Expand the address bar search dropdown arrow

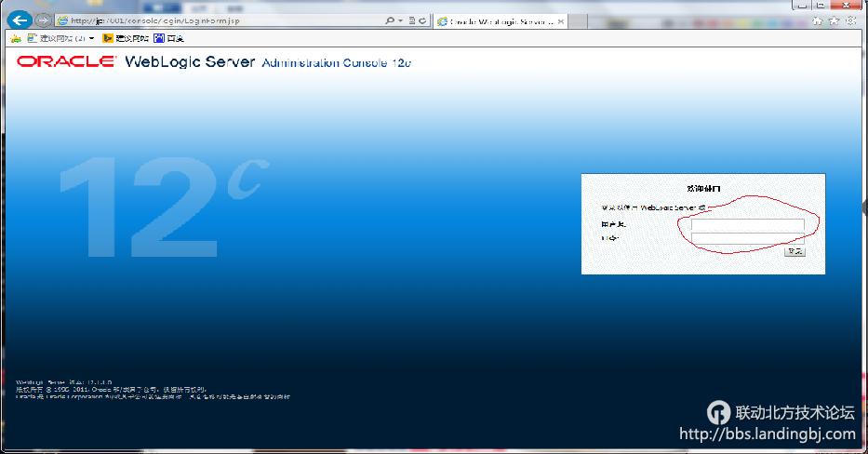399,20
